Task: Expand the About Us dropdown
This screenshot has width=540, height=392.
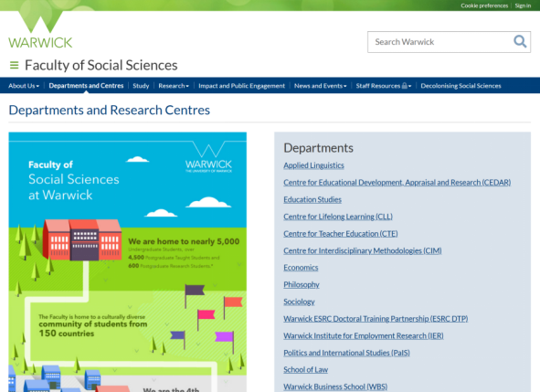Action: (24, 86)
